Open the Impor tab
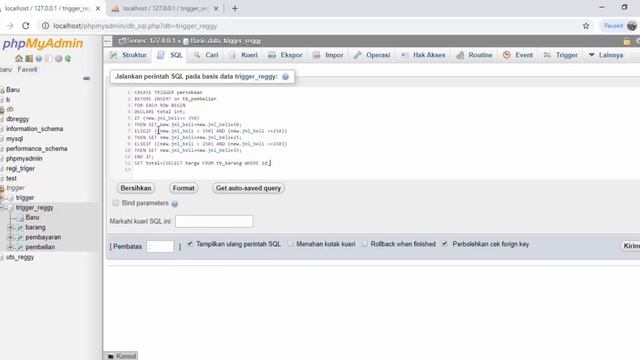This screenshot has height=360, width=640. [329, 55]
